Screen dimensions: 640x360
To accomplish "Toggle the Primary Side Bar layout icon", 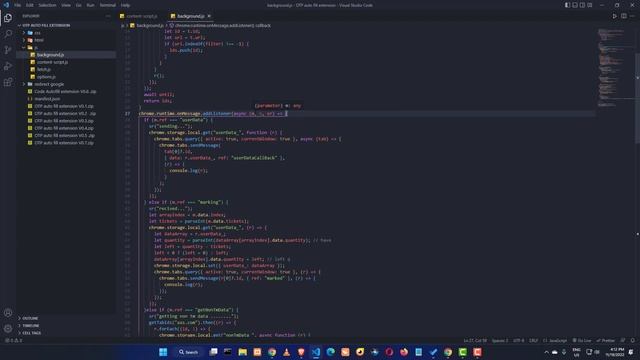I will (x=567, y=5).
